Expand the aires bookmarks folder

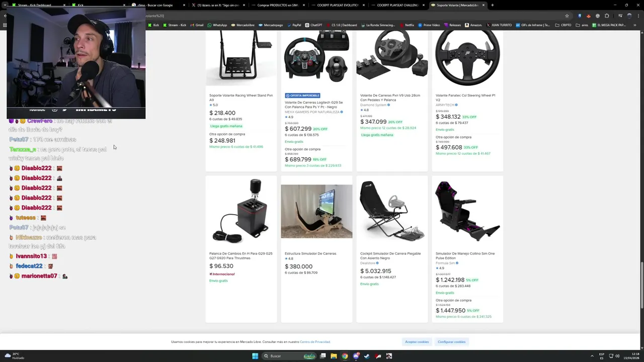pyautogui.click(x=582, y=25)
